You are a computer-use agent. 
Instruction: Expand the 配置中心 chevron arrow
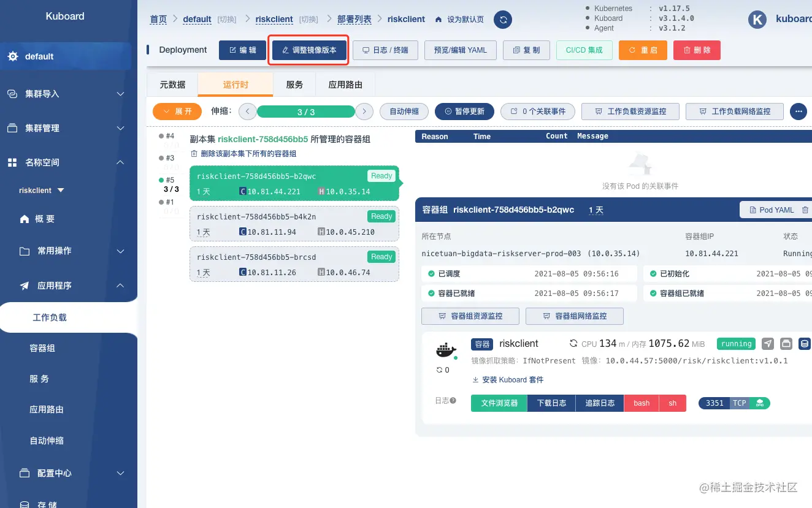coord(120,473)
